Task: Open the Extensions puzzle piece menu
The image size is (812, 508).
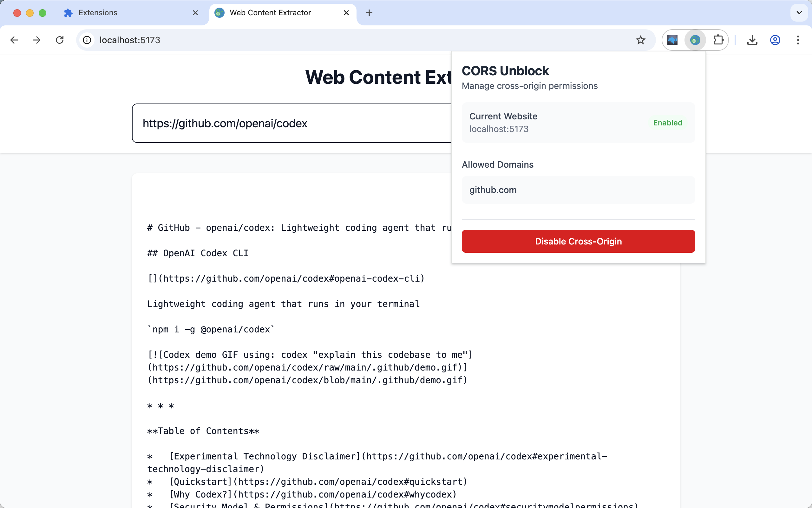Action: pyautogui.click(x=718, y=40)
